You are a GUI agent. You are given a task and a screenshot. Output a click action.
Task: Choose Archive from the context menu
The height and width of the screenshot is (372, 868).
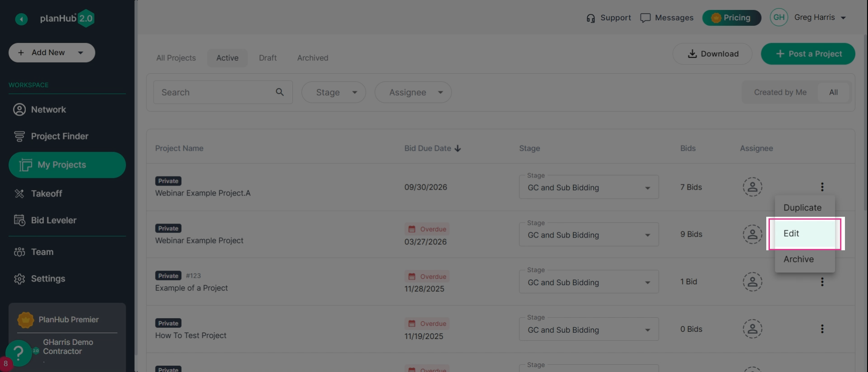(805, 259)
